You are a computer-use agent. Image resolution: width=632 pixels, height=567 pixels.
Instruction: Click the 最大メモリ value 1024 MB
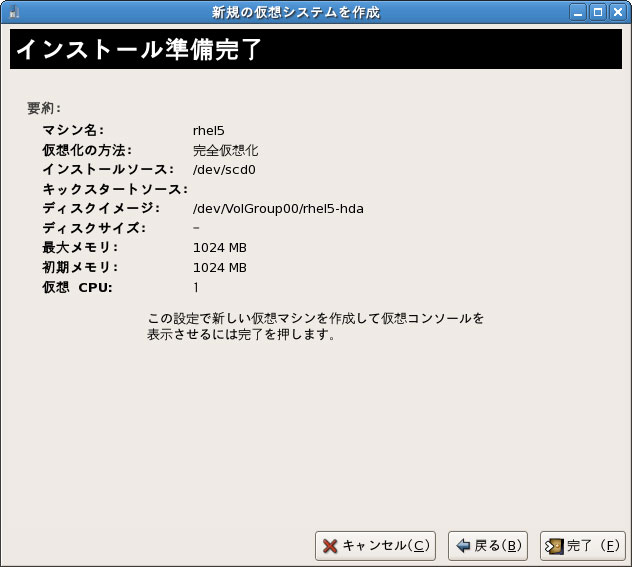(x=219, y=247)
